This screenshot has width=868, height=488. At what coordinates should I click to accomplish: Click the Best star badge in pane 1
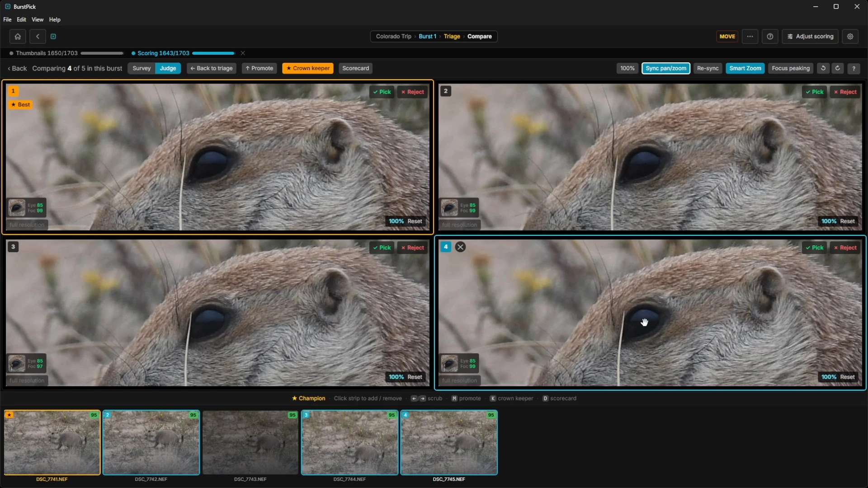point(20,105)
